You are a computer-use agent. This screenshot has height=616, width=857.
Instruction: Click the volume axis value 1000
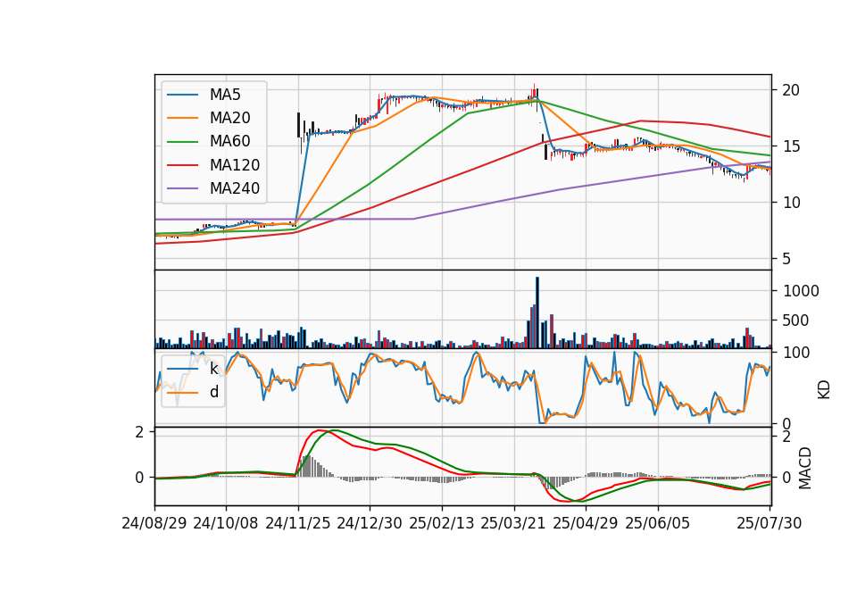tap(801, 291)
